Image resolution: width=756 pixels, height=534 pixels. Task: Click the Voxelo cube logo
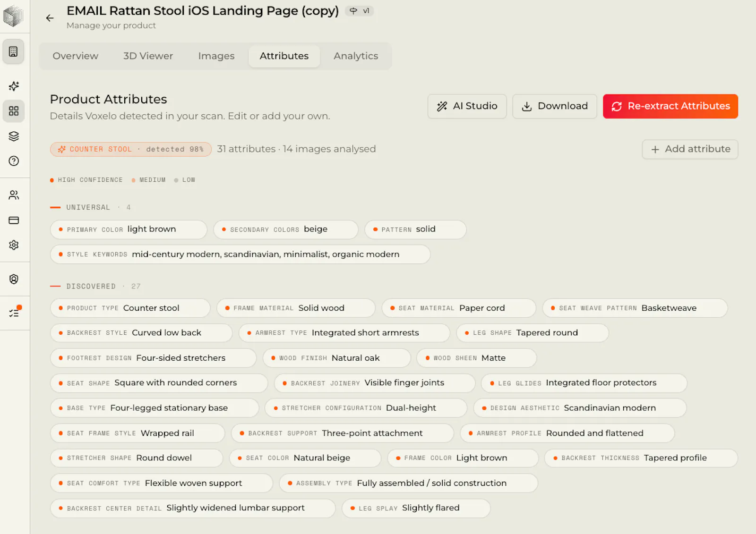point(13,16)
